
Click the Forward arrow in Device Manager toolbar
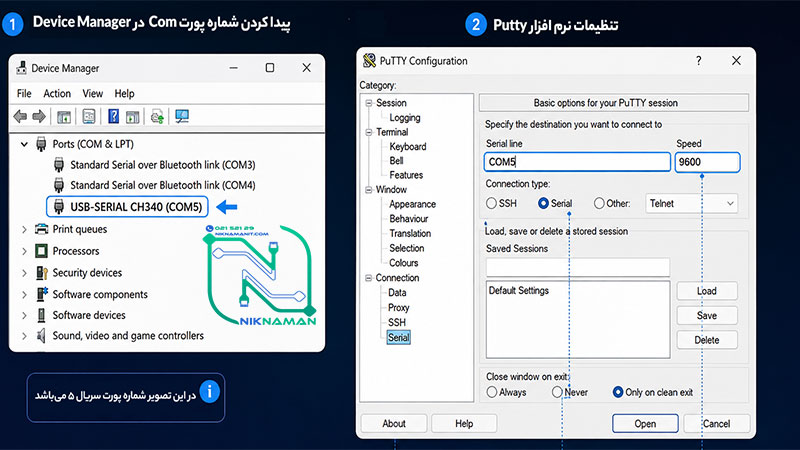39,117
